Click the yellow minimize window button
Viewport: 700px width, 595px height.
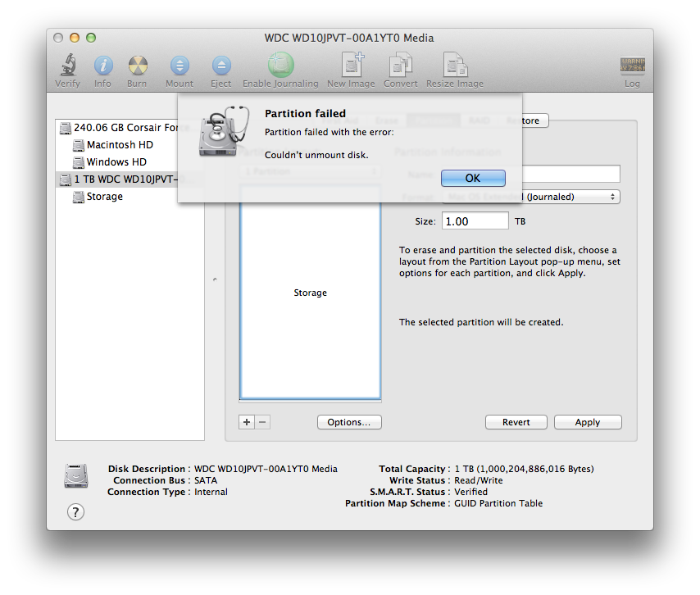(x=75, y=38)
